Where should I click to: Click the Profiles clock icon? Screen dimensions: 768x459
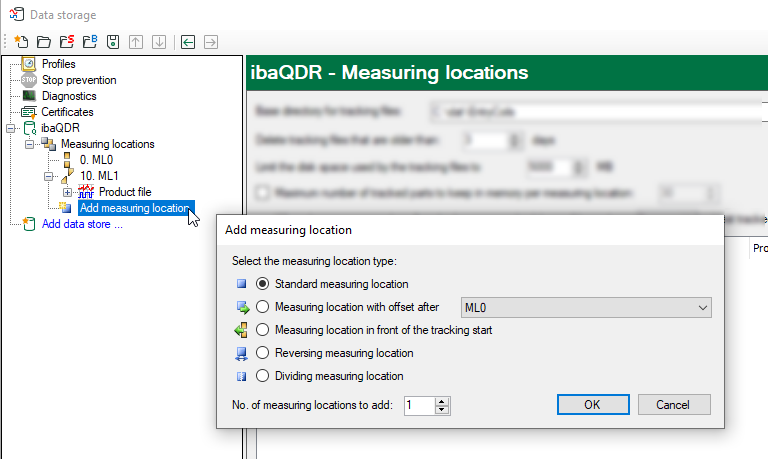pos(29,64)
